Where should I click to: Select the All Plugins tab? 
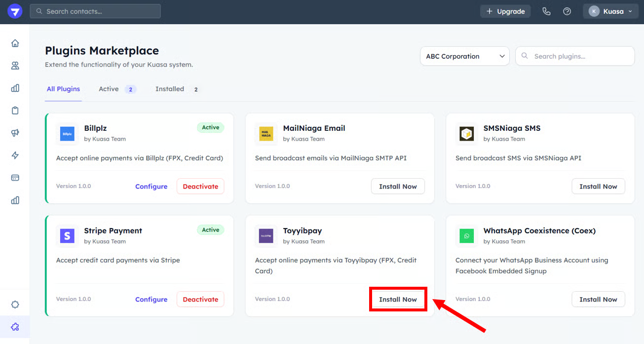[x=63, y=89]
